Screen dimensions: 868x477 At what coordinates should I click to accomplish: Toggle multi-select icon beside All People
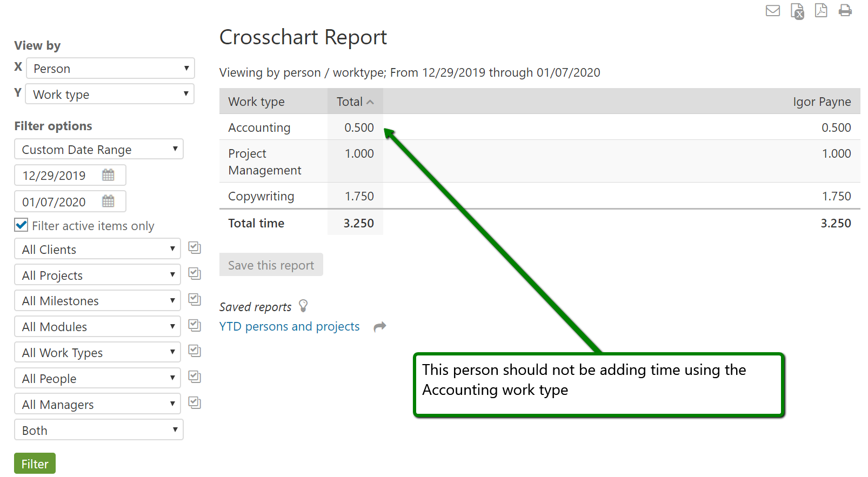click(195, 377)
